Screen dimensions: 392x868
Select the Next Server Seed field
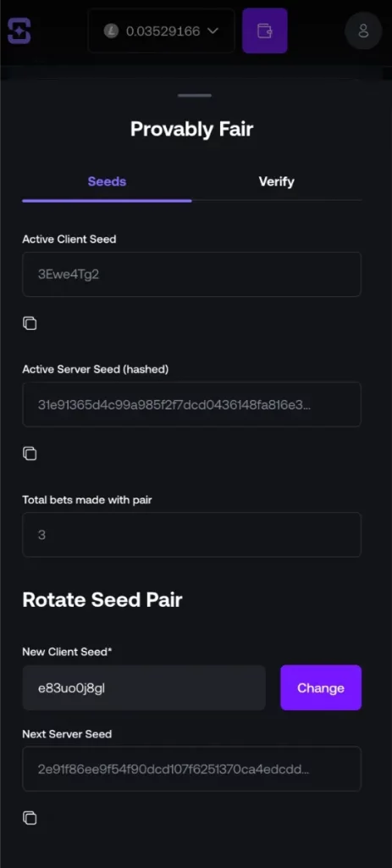click(x=192, y=769)
